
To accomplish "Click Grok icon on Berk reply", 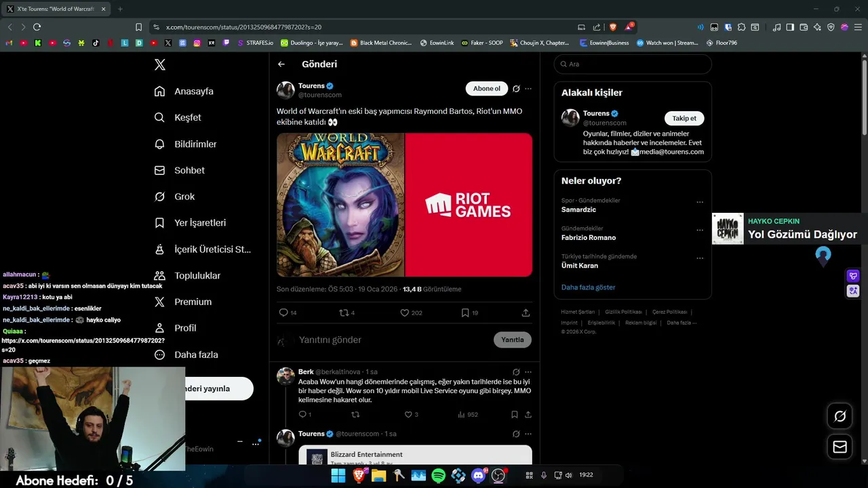I will tap(516, 372).
